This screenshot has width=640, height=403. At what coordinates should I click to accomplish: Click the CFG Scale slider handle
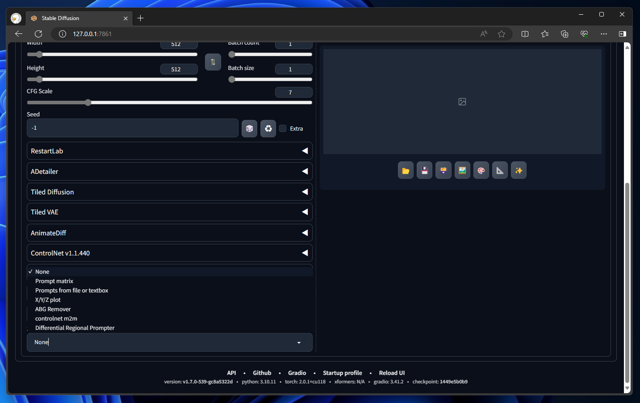click(x=88, y=102)
